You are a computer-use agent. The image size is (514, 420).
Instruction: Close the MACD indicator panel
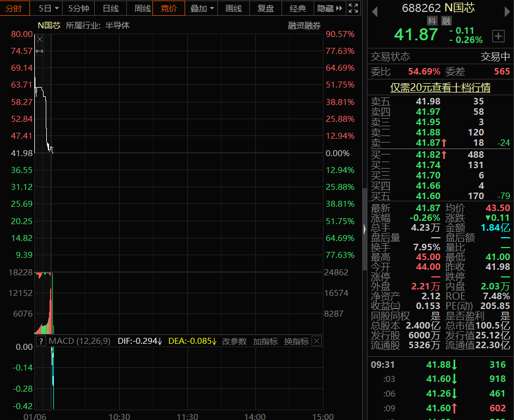point(316,341)
